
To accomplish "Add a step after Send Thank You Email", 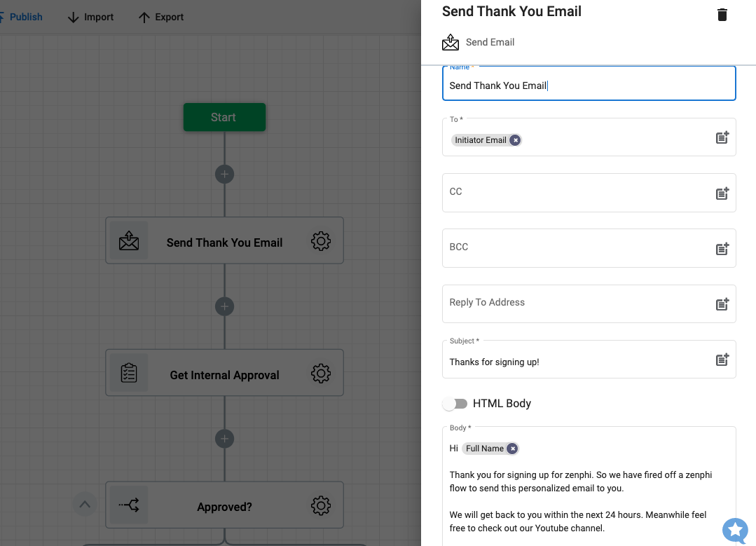I will point(224,307).
